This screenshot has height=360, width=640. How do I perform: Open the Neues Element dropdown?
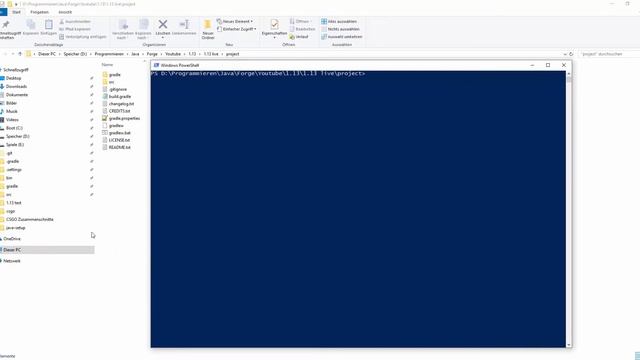pos(235,21)
